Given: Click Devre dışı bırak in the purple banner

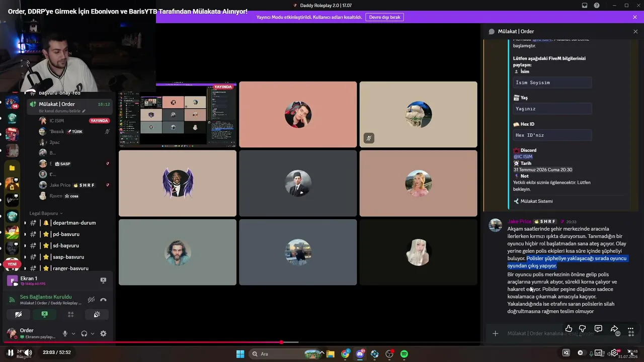Looking at the screenshot, I should point(384,17).
